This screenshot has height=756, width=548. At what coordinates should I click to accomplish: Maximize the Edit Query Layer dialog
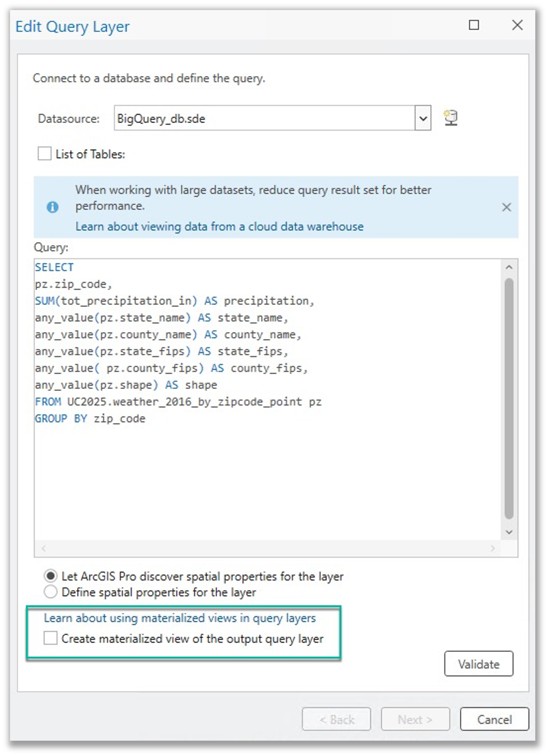[x=474, y=25]
